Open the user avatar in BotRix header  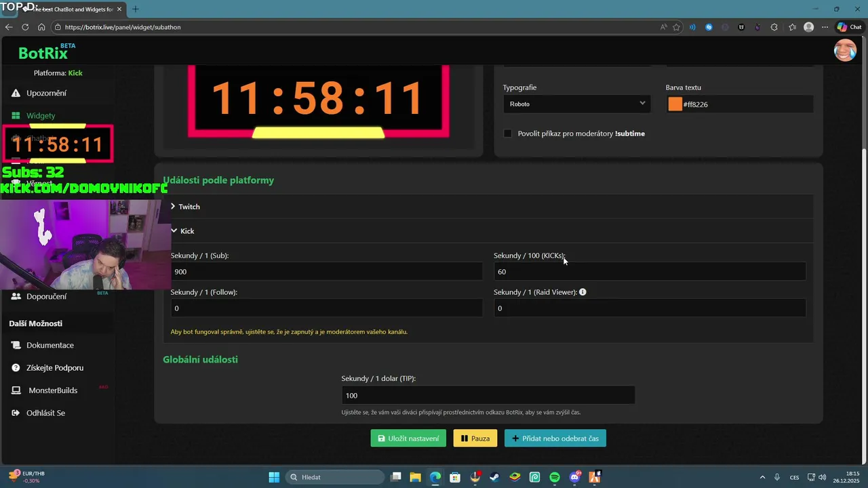pyautogui.click(x=845, y=50)
